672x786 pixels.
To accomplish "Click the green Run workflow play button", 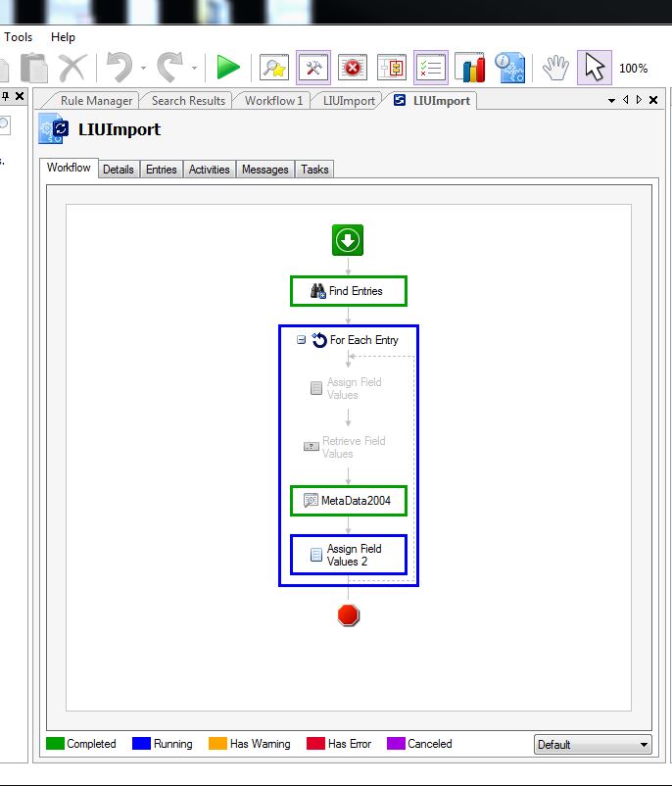I will tap(228, 68).
